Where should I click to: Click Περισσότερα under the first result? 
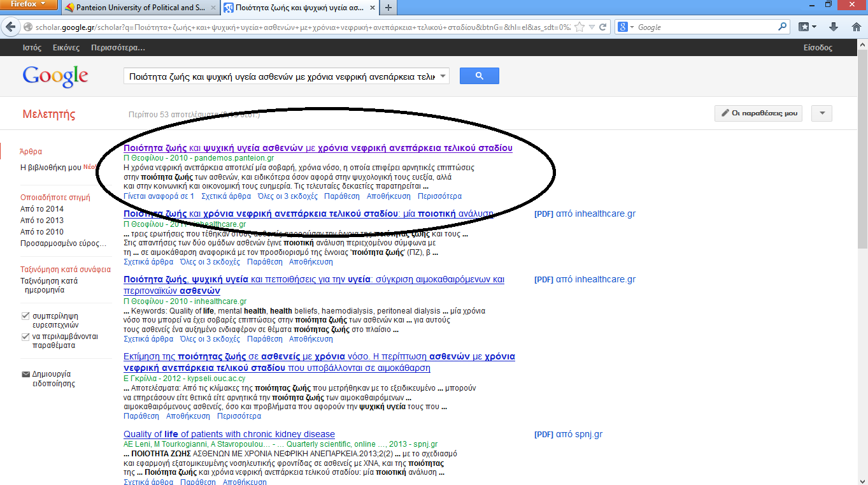click(x=439, y=196)
